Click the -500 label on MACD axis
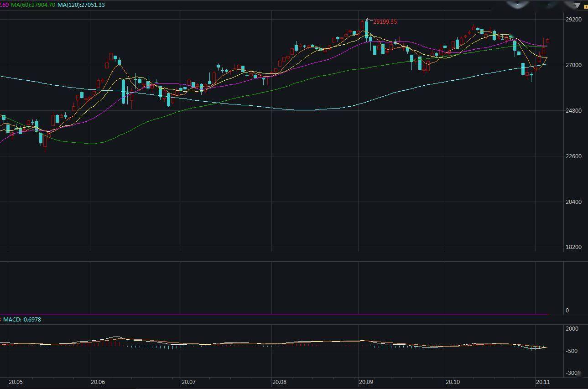 click(572, 351)
